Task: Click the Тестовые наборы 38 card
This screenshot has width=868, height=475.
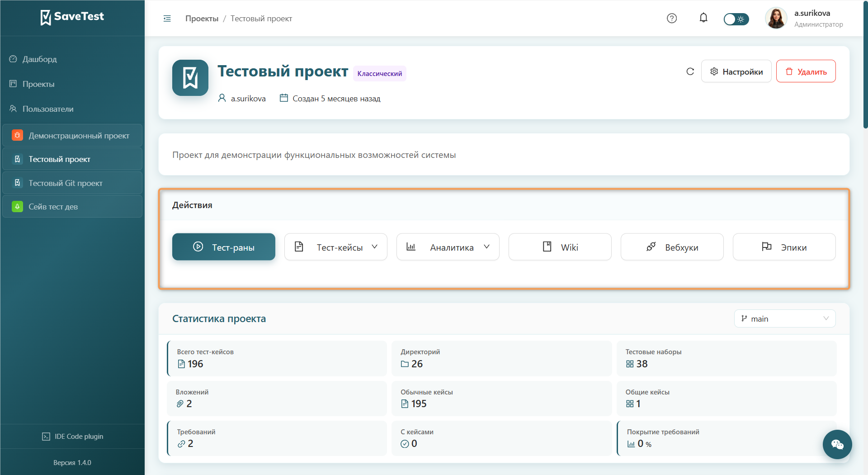Action: (726, 358)
